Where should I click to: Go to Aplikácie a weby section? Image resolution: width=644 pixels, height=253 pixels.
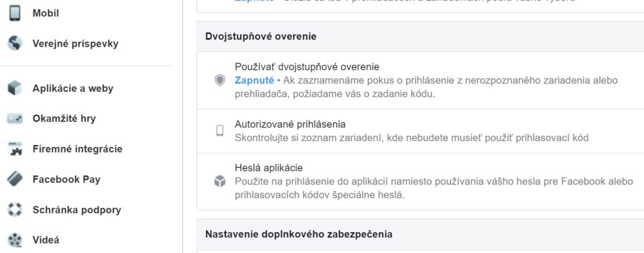click(73, 89)
